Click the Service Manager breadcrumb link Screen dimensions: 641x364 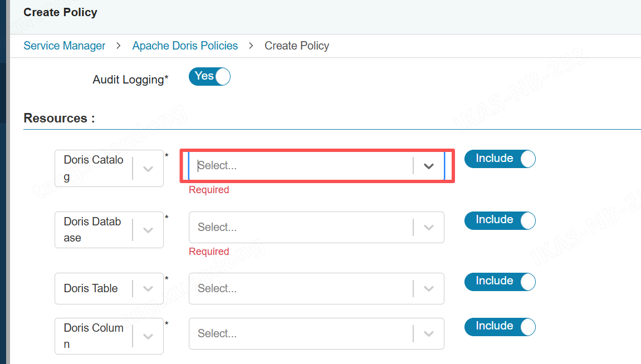click(x=64, y=46)
